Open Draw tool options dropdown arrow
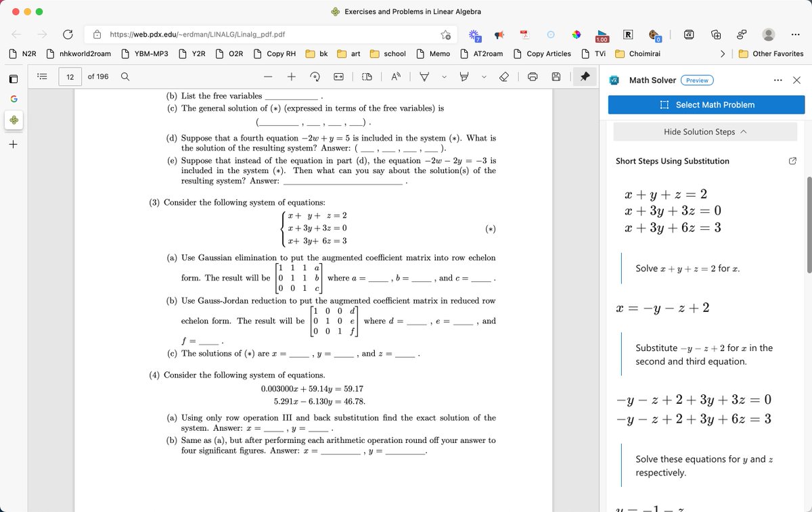This screenshot has height=512, width=812. tap(446, 77)
